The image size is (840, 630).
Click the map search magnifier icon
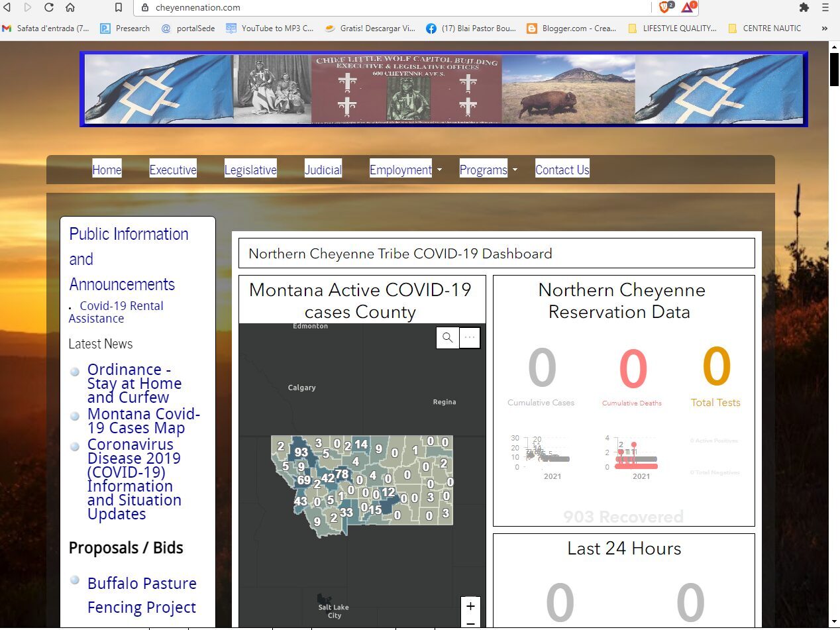(x=448, y=338)
